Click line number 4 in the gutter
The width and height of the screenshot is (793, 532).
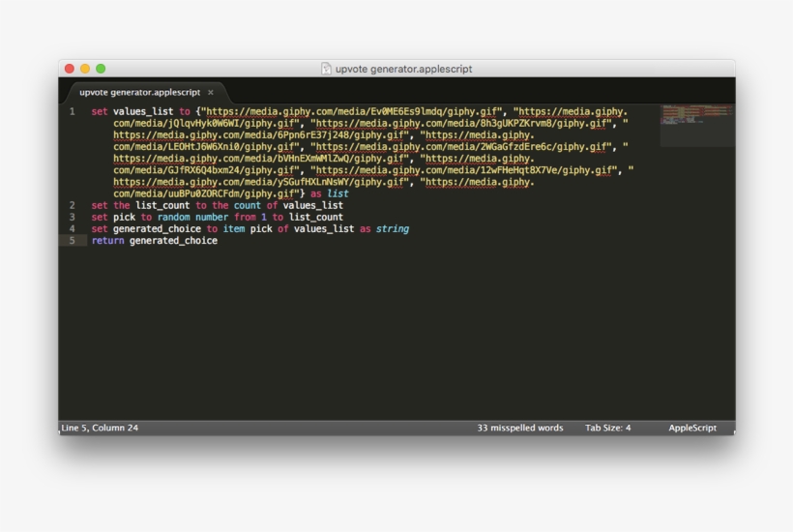[72, 229]
